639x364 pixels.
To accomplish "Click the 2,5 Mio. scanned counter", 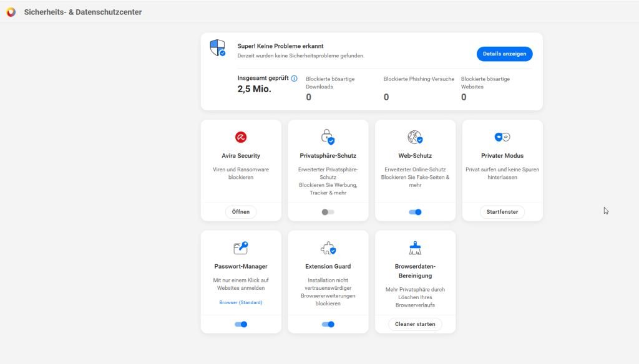I will [x=254, y=89].
